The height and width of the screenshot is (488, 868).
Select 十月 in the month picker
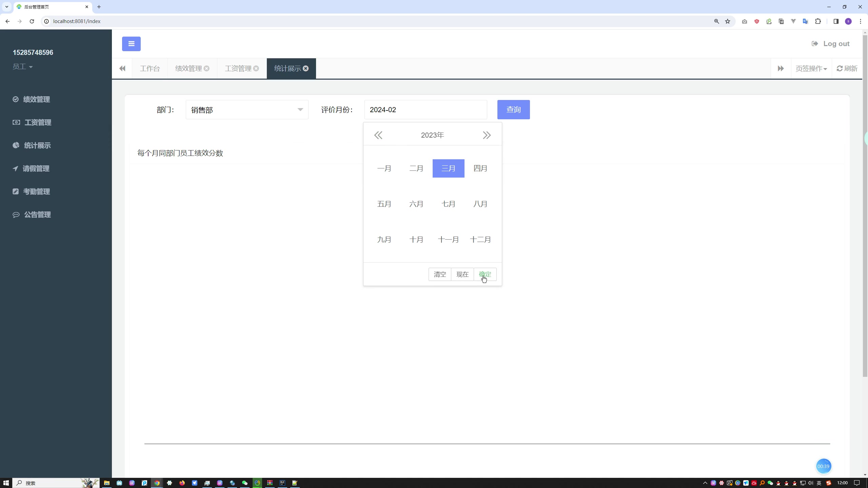[416, 240]
